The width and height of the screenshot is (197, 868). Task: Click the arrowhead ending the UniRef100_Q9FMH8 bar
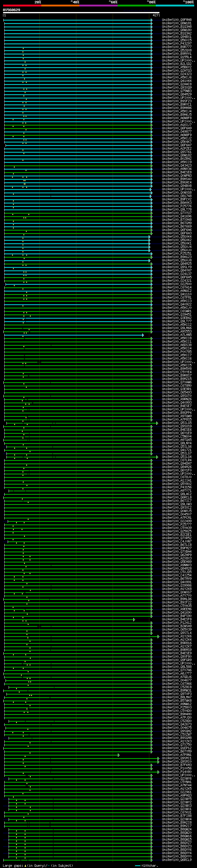151,20
